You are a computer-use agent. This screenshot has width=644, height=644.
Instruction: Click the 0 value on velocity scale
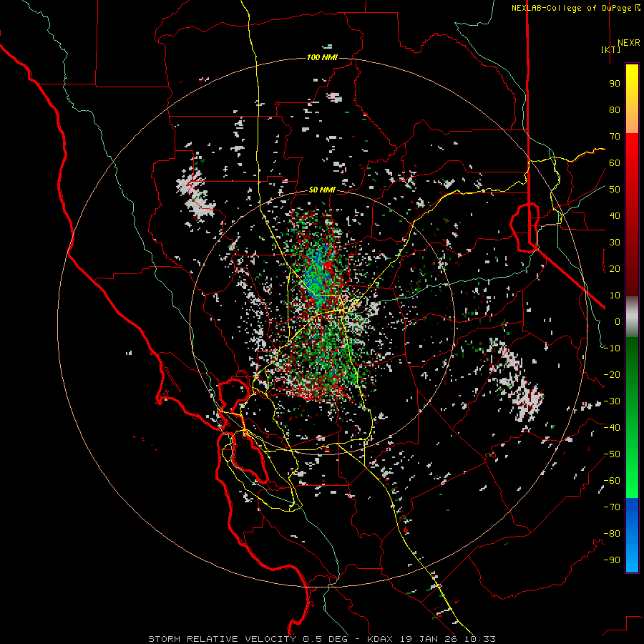(618, 322)
